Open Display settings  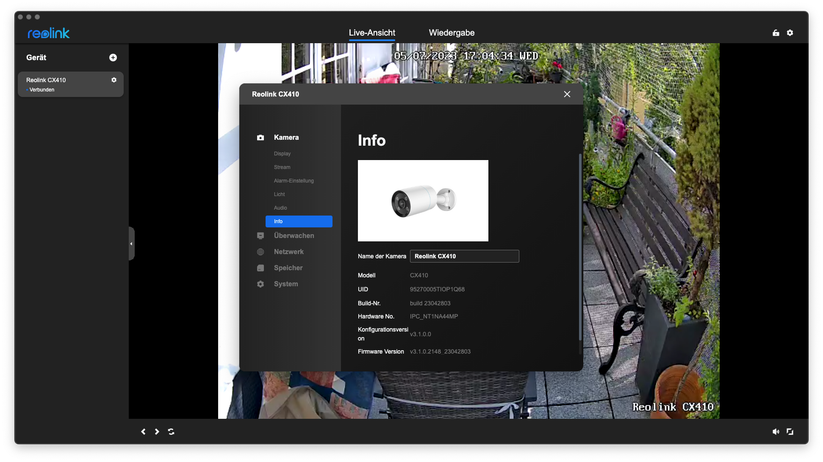pos(282,154)
